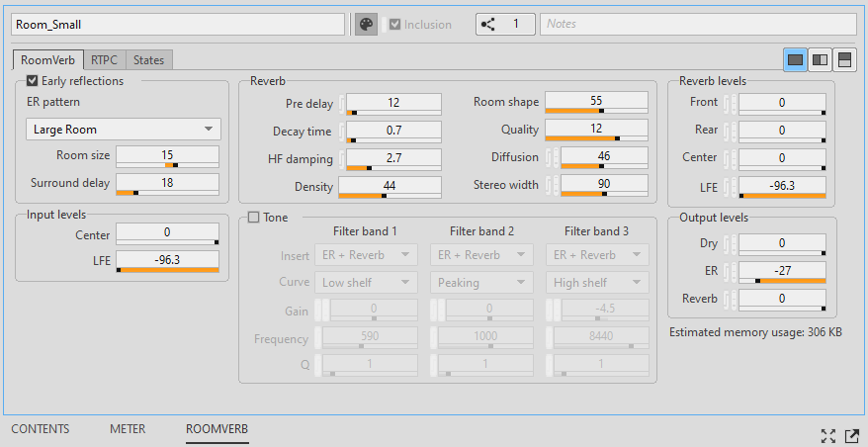Pop out the view in new window
The width and height of the screenshot is (868, 447).
(850, 435)
